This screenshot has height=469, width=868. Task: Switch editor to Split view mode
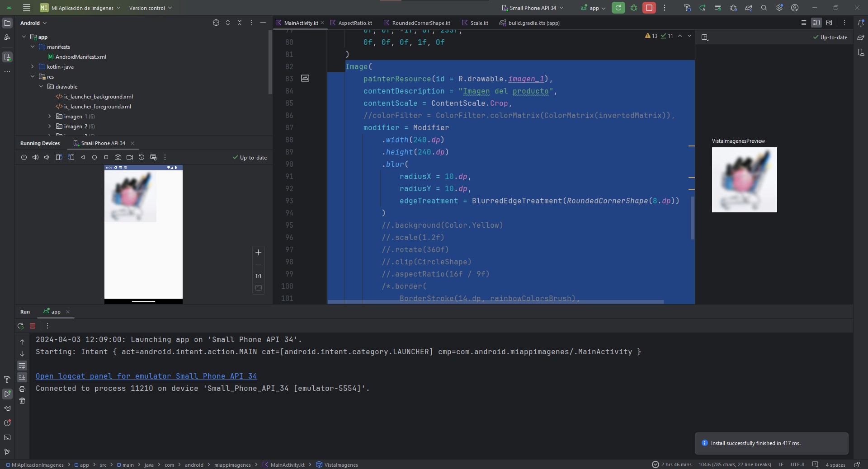coord(816,23)
